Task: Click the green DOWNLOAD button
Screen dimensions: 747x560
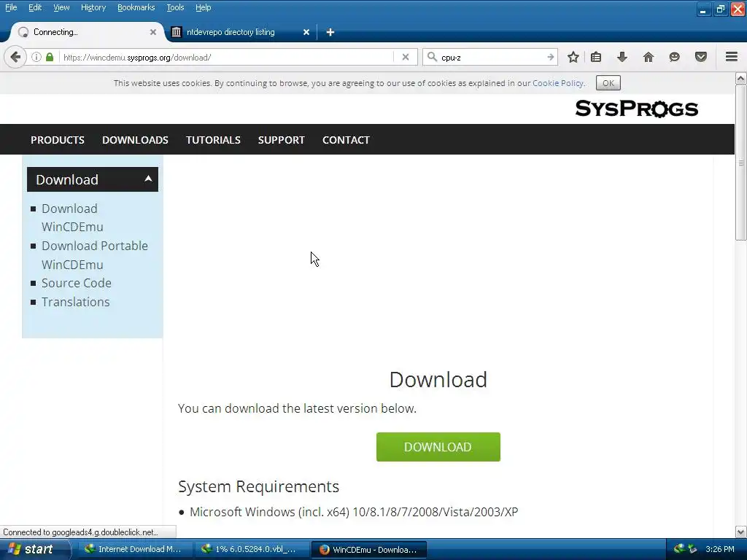Action: pyautogui.click(x=438, y=447)
